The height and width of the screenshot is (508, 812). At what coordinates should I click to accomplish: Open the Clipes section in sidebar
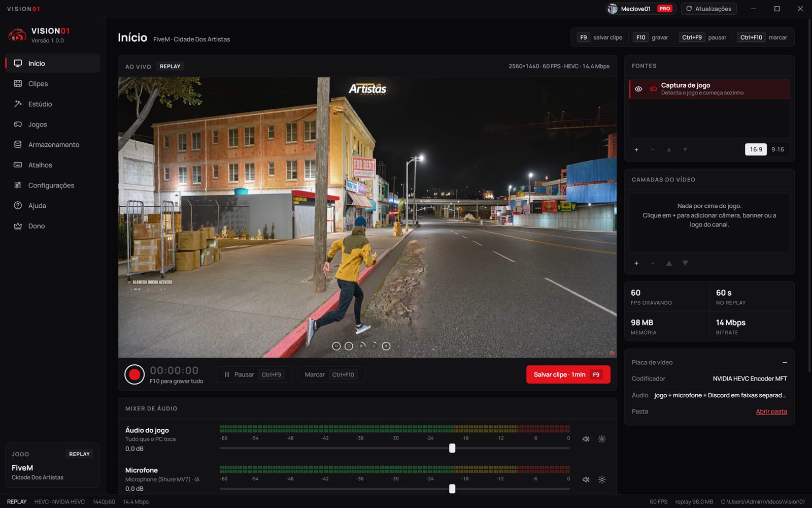tap(53, 84)
